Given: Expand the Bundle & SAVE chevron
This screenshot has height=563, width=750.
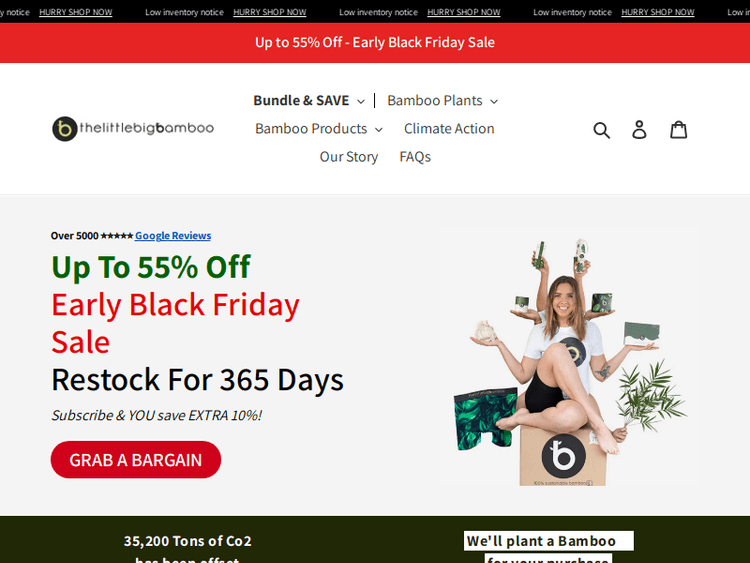Looking at the screenshot, I should tap(361, 101).
